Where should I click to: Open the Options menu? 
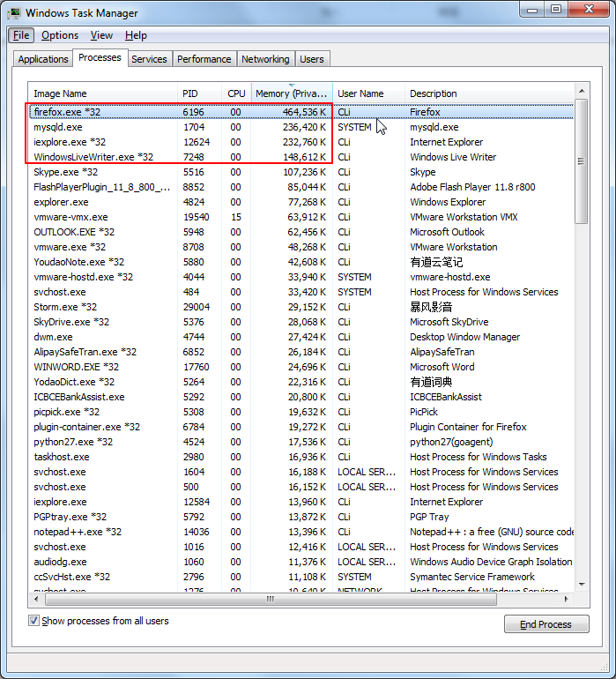(60, 35)
